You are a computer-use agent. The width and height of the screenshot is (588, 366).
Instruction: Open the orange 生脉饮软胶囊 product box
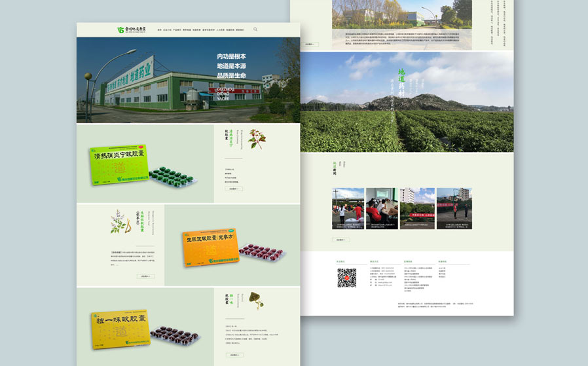[210, 247]
